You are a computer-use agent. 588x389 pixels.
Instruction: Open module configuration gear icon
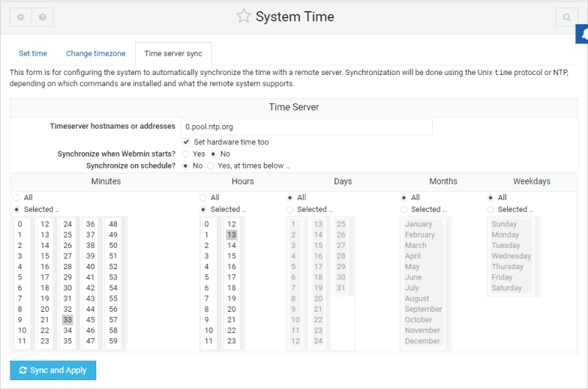point(21,17)
